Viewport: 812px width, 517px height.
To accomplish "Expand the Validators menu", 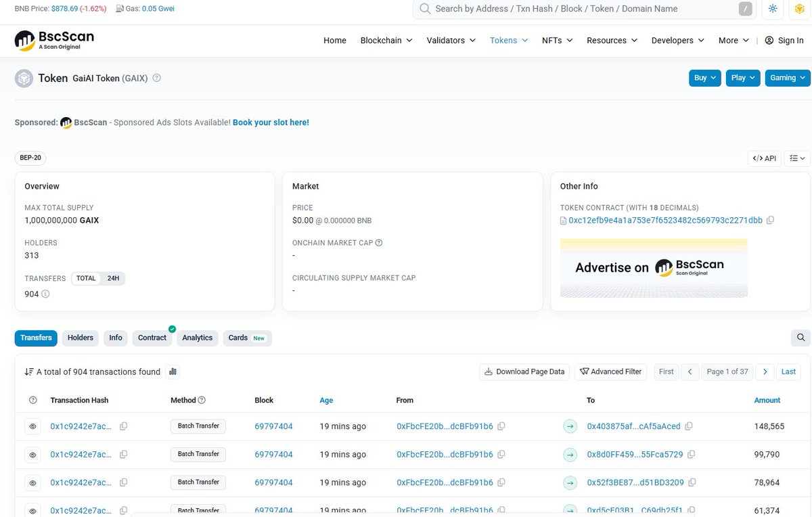I will click(x=451, y=41).
